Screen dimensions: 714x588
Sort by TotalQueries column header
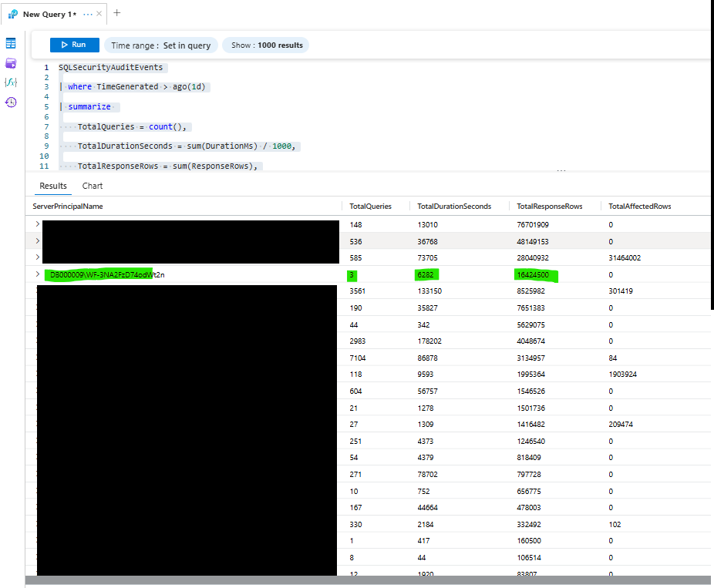pyautogui.click(x=370, y=207)
